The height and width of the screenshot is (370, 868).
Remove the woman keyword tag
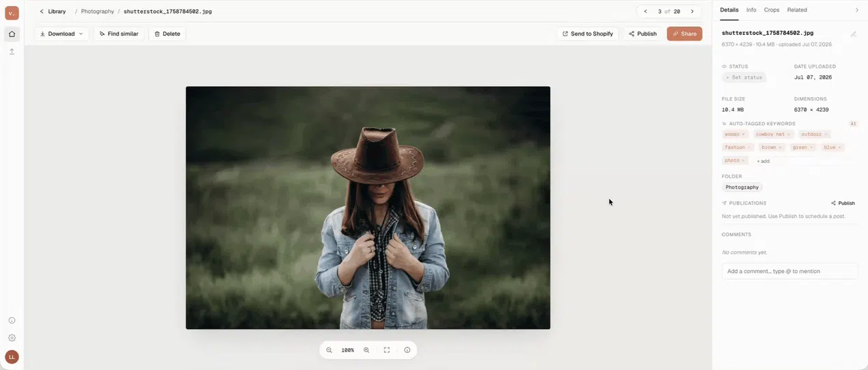pyautogui.click(x=744, y=135)
